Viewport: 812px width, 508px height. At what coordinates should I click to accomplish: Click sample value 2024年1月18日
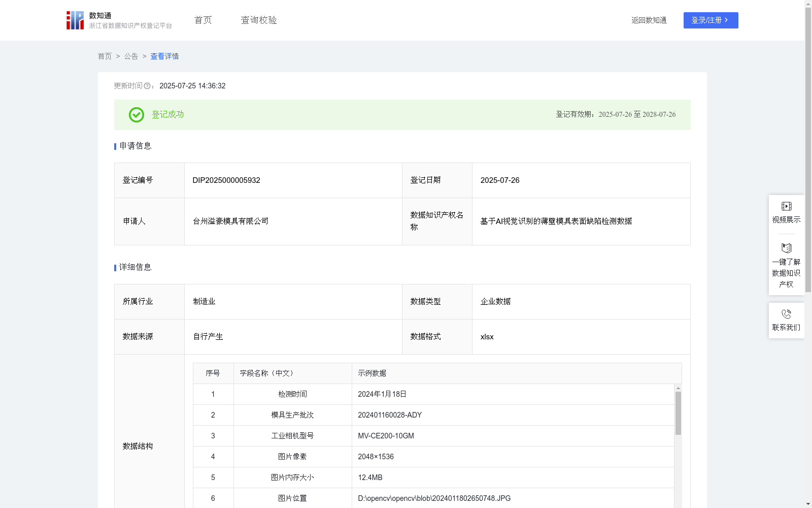pyautogui.click(x=382, y=394)
